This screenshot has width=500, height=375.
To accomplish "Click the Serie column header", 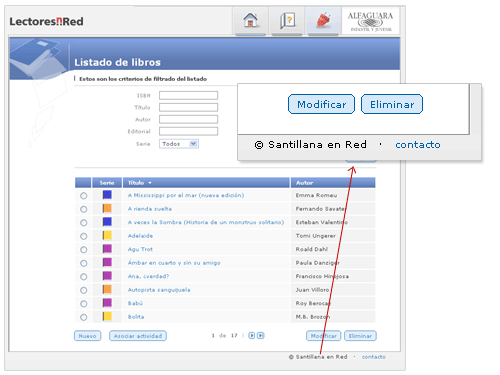I will (x=107, y=183).
